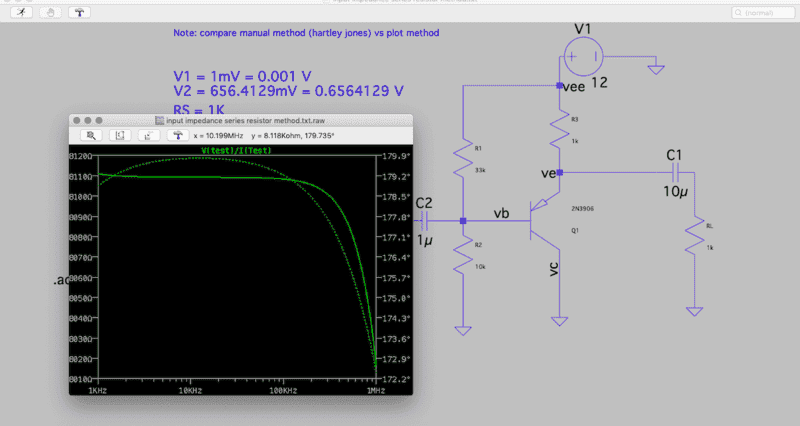Click the vc net label
800x426 pixels.
[x=554, y=269]
